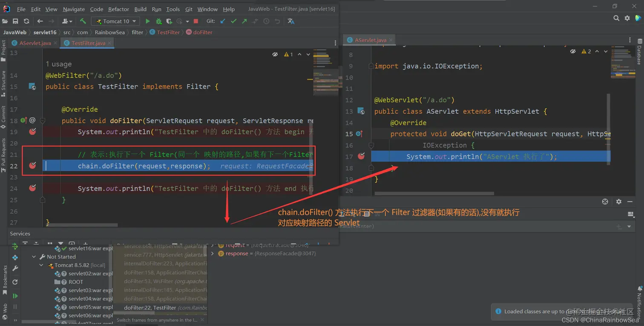Open the dropdown arrow next to the profiler icon
The width and height of the screenshot is (644, 326).
187,21
